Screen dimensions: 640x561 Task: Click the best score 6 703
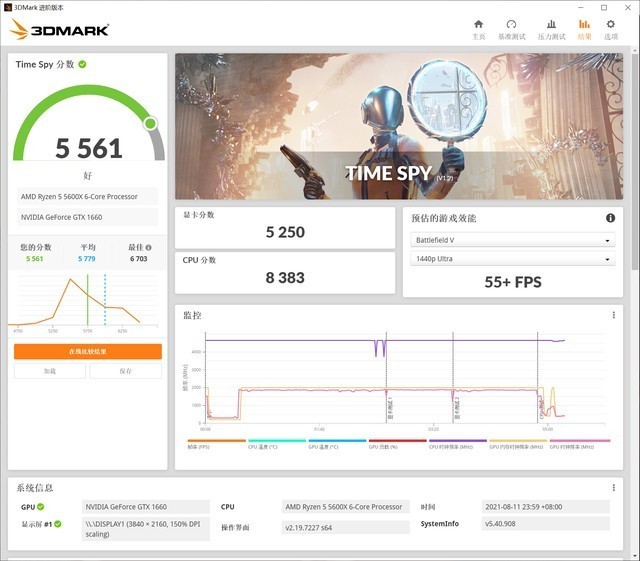click(138, 258)
